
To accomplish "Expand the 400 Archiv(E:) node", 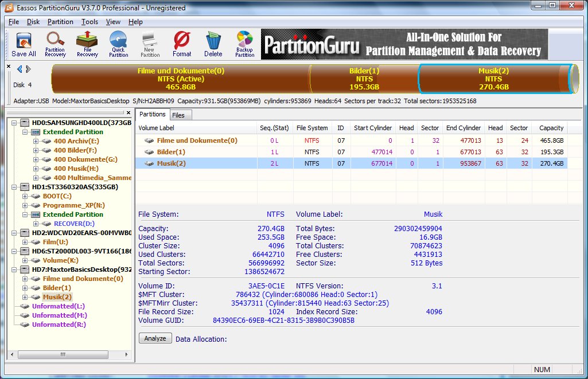I will pos(36,141).
